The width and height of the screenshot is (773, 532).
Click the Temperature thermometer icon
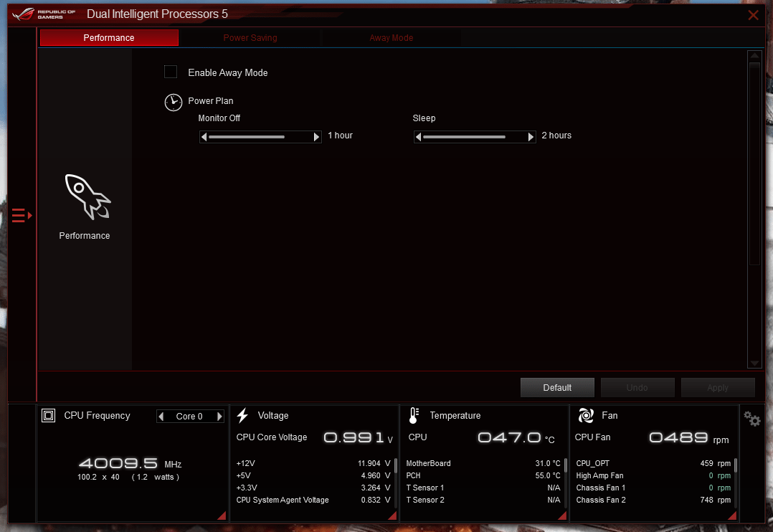tap(414, 416)
